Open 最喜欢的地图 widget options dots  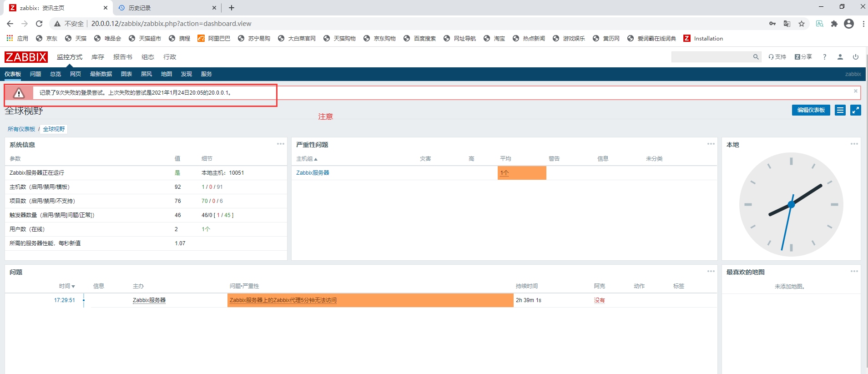[854, 271]
